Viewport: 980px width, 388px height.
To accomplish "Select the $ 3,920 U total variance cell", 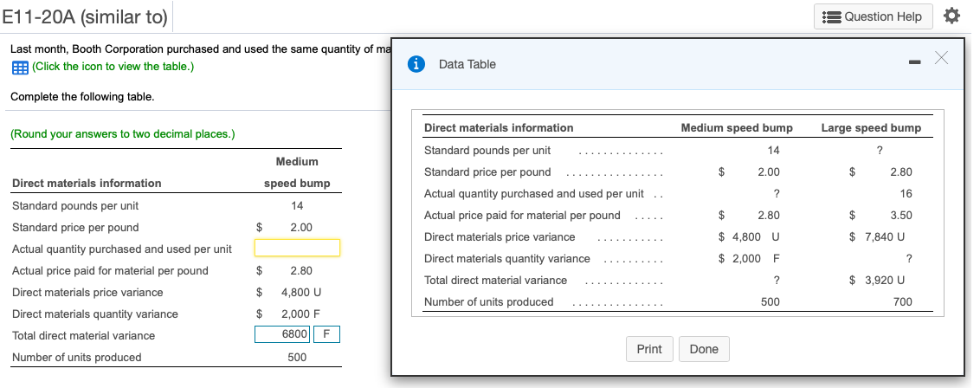I will tap(879, 280).
